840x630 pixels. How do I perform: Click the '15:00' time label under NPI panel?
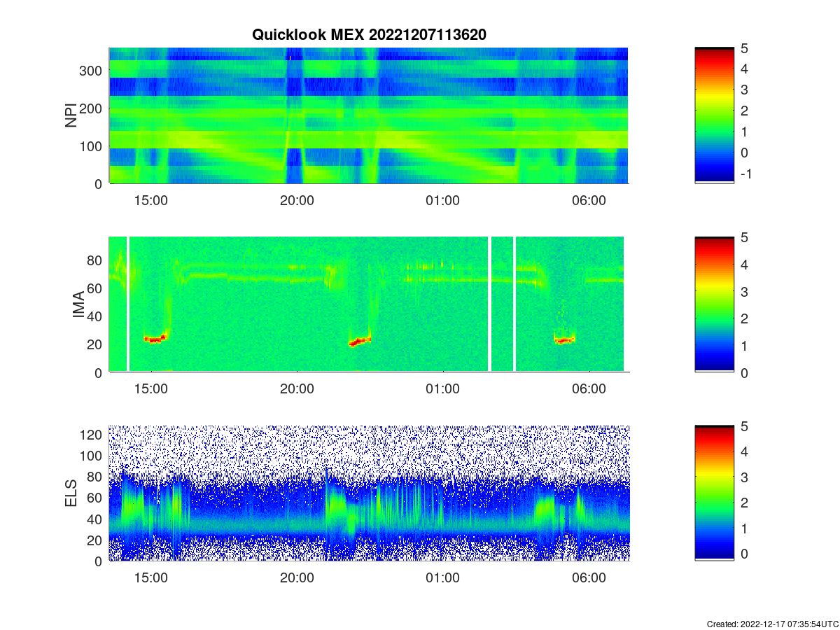[150, 200]
